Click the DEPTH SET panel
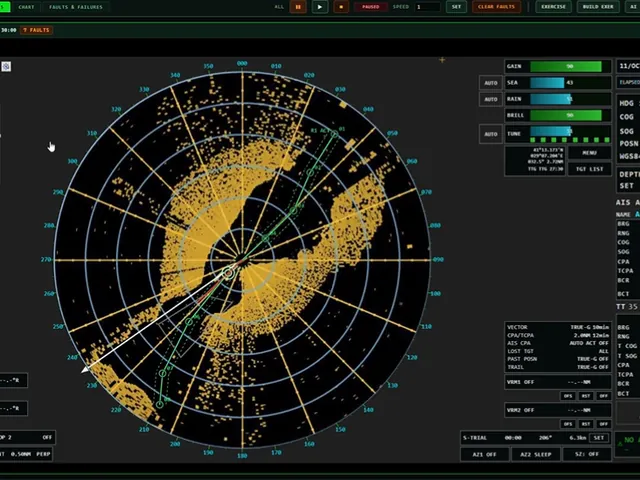 click(628, 180)
